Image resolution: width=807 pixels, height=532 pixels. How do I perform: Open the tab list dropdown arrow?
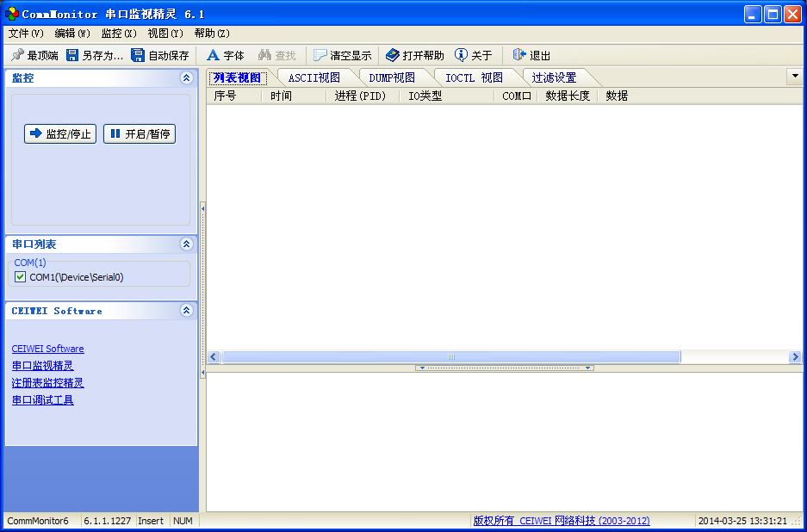point(795,76)
